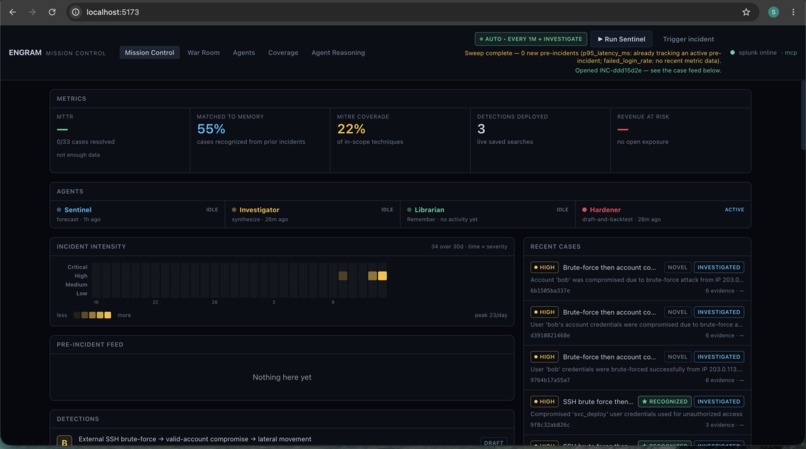Go to the Coverage tab

click(x=283, y=52)
